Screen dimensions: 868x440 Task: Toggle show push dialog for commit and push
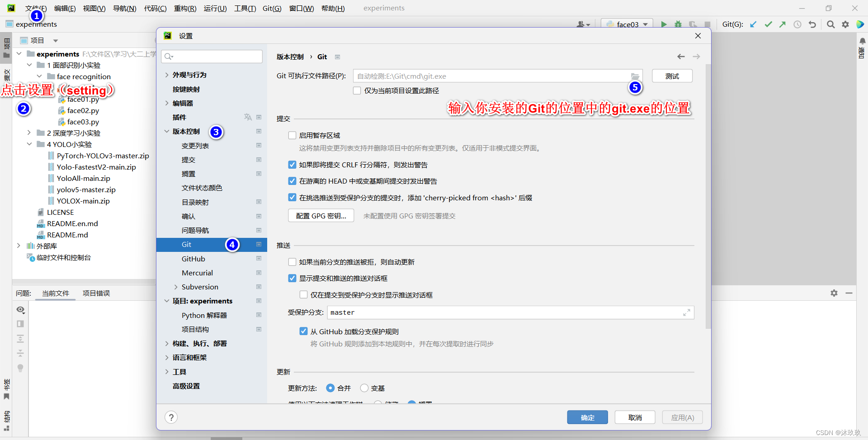(292, 278)
